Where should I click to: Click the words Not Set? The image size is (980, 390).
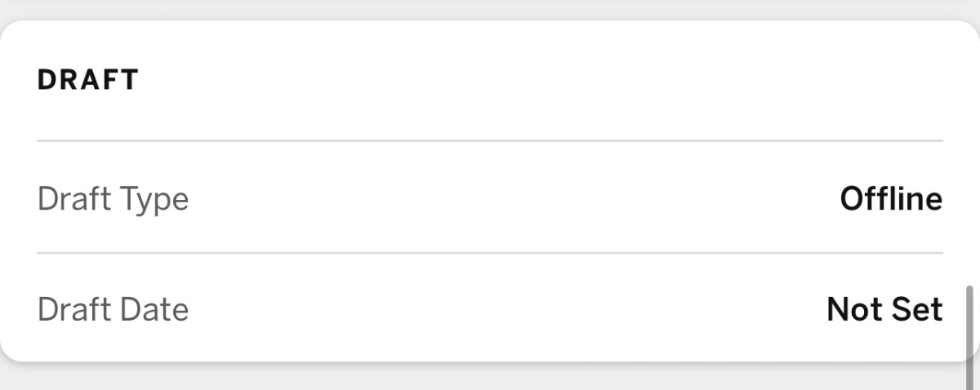[x=884, y=309]
